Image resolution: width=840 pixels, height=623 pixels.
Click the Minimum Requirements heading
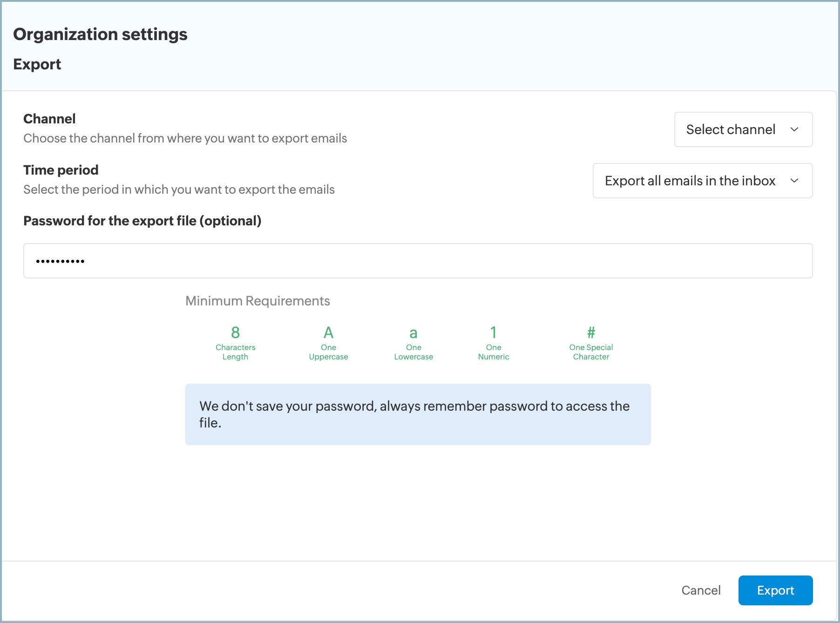tap(257, 301)
